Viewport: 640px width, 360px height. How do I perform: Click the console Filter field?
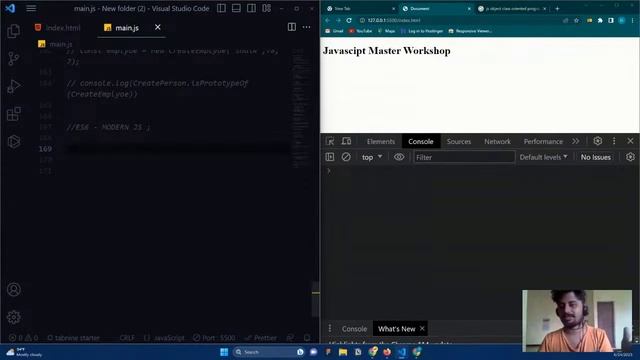(x=464, y=157)
